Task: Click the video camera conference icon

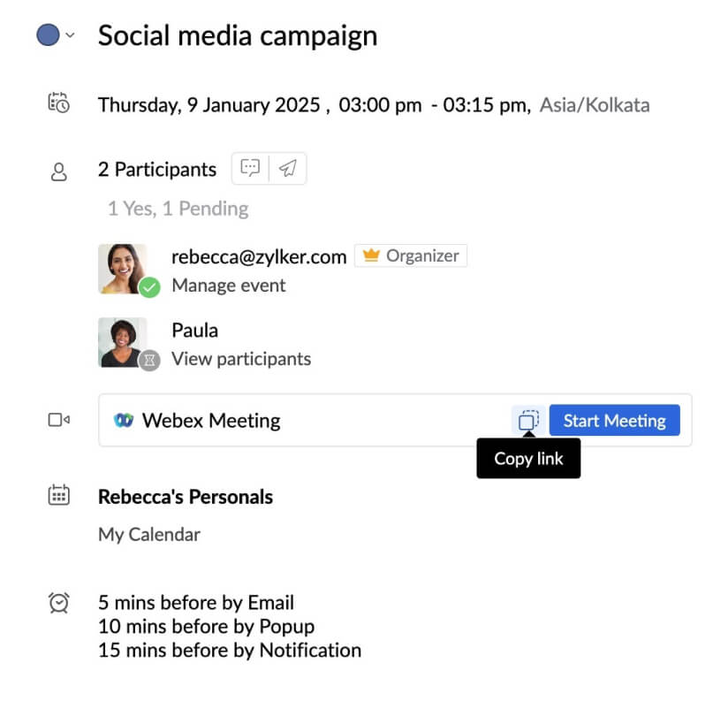Action: click(58, 421)
